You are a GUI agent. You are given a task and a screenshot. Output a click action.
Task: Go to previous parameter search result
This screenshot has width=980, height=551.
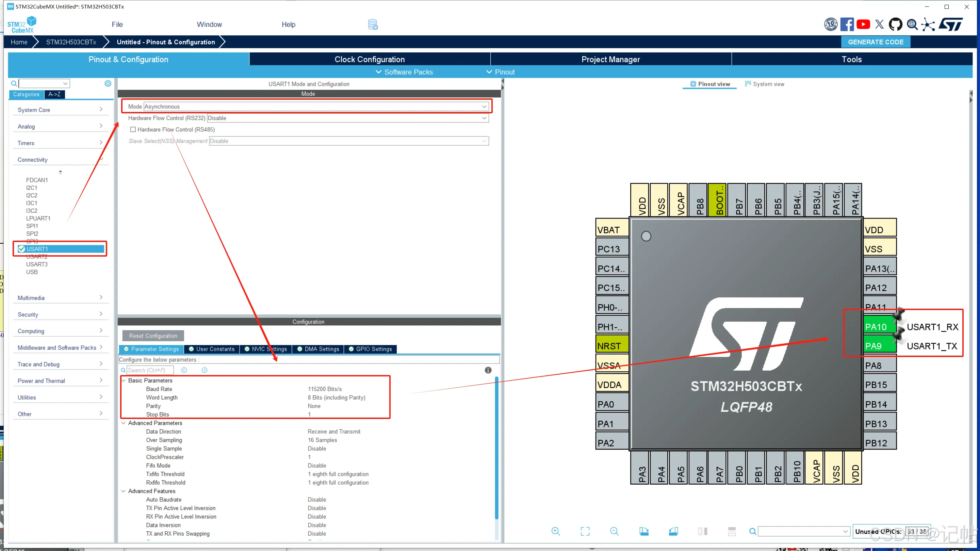click(184, 370)
